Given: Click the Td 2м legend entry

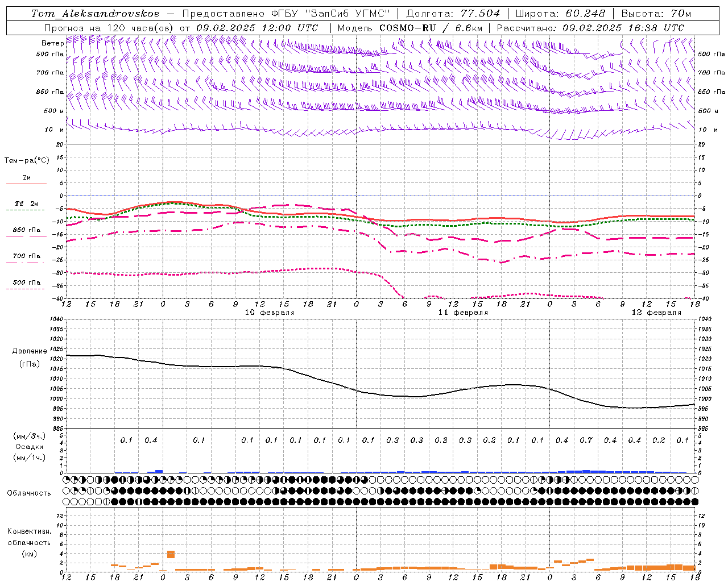Looking at the screenshot, I should click(27, 203).
